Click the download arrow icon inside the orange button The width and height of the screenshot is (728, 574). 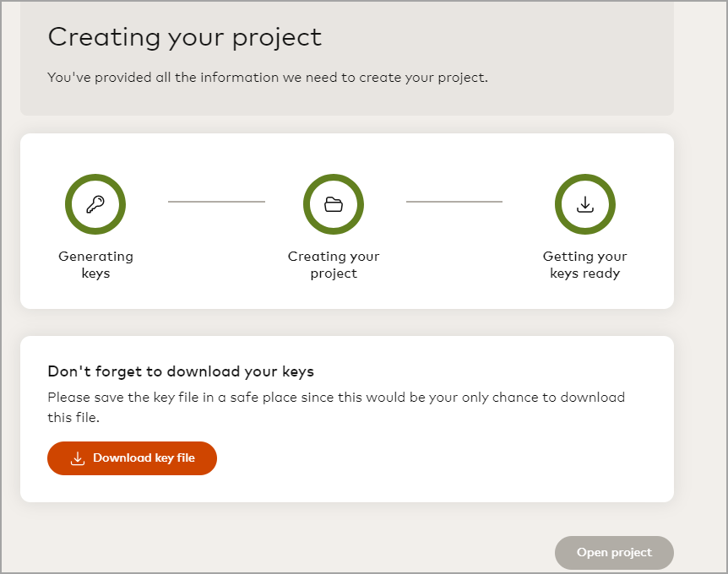(77, 458)
